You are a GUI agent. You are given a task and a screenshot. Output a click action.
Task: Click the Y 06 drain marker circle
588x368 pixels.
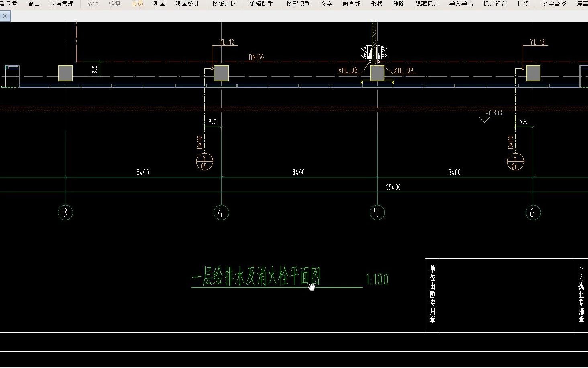516,162
